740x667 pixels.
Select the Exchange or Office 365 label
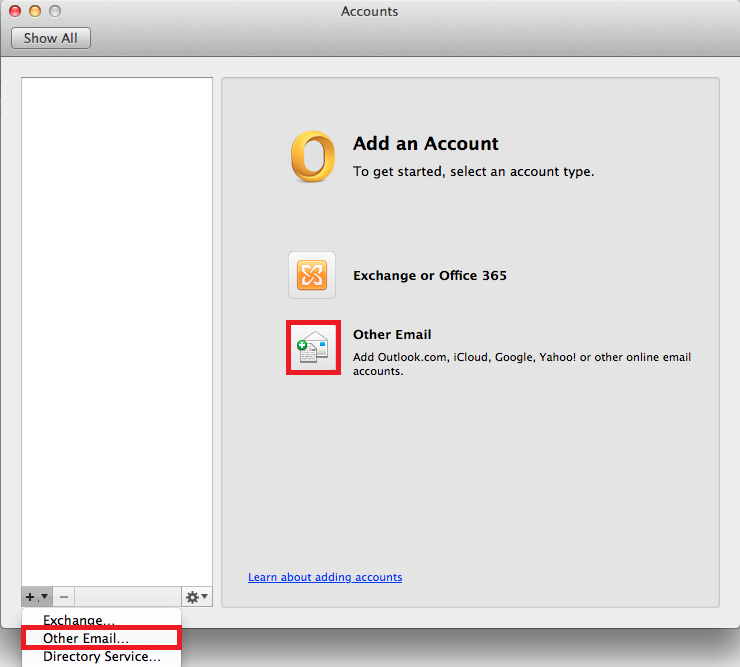point(430,275)
